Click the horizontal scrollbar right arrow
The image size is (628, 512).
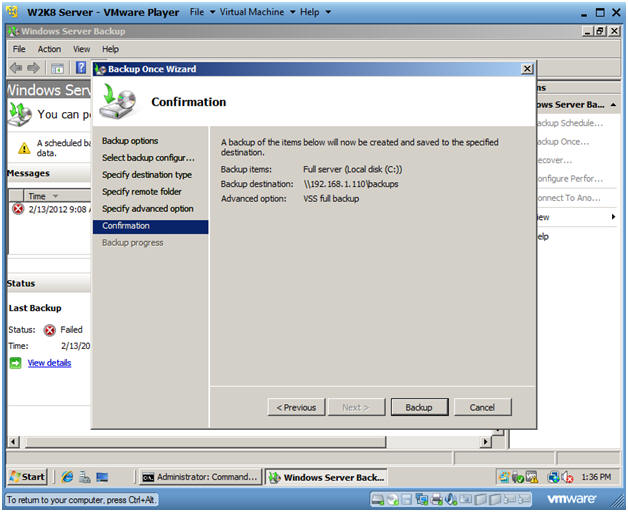(x=486, y=442)
